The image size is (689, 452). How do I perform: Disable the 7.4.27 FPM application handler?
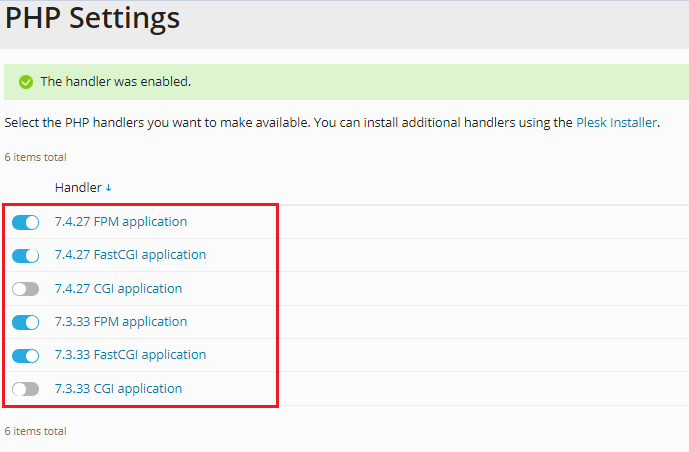(25, 222)
